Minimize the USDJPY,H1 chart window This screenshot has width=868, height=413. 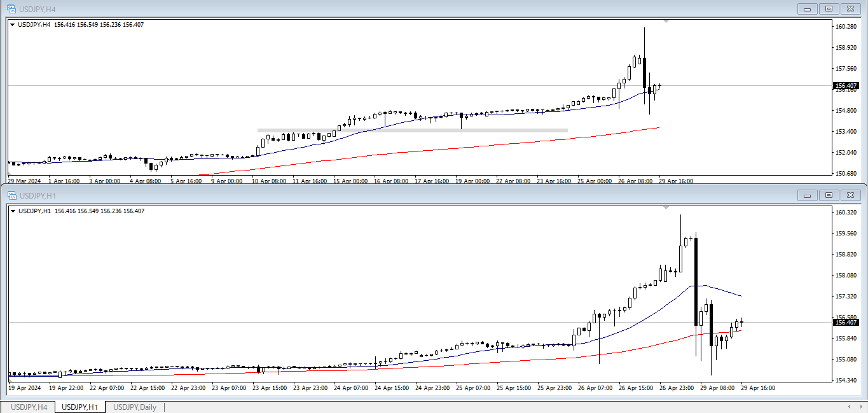pos(809,195)
